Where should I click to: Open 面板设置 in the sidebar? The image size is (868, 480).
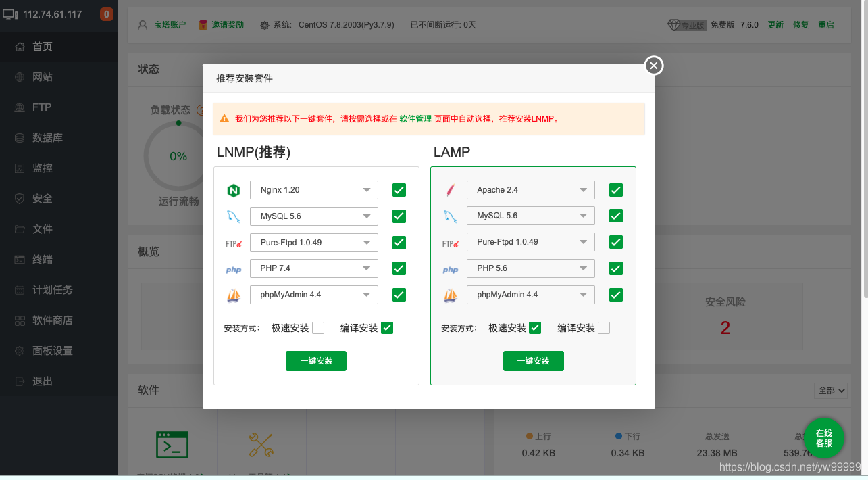tap(59, 351)
